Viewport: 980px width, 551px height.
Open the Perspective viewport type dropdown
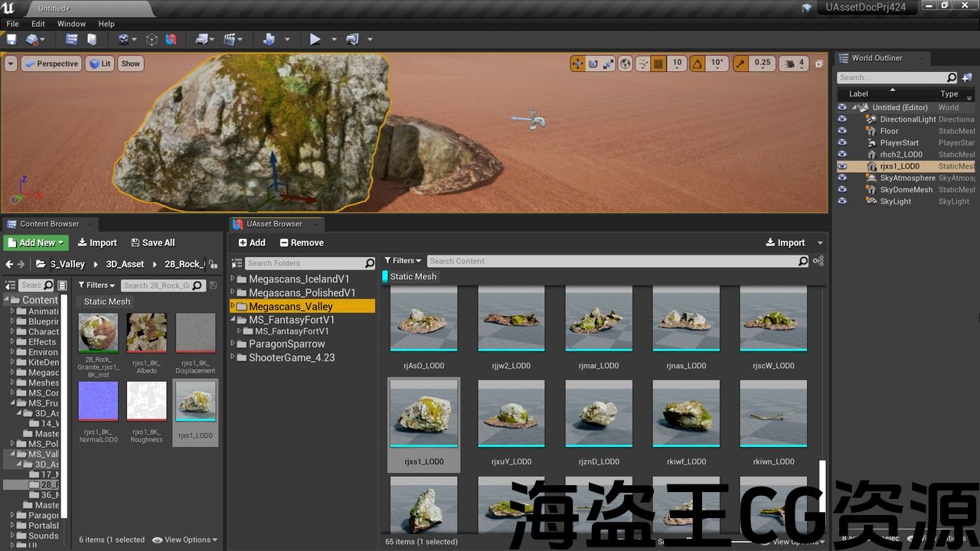tap(51, 64)
